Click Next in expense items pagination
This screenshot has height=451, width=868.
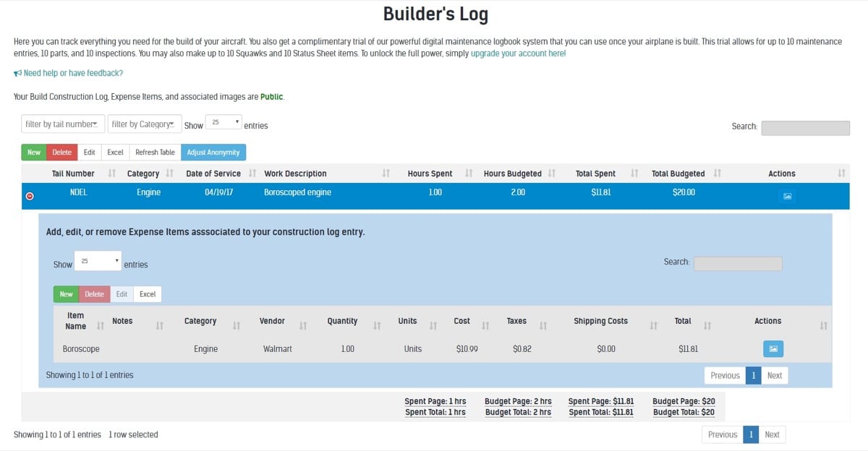(775, 376)
